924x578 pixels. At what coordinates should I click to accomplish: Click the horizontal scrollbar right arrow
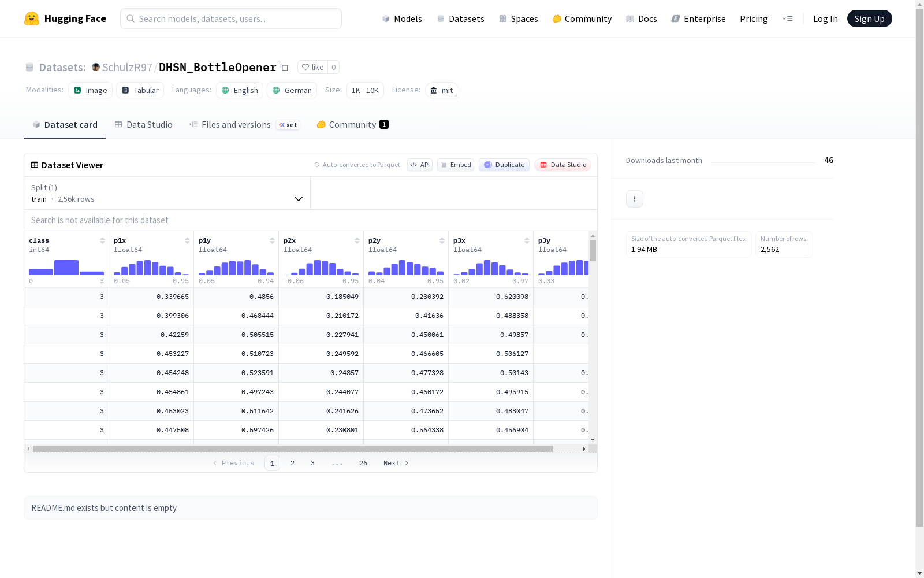tap(584, 449)
